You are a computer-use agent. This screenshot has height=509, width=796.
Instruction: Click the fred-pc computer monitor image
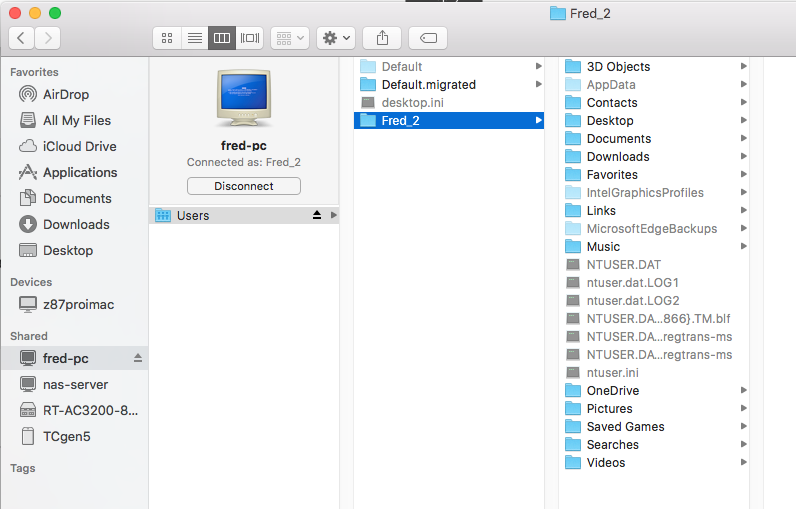[x=244, y=98]
